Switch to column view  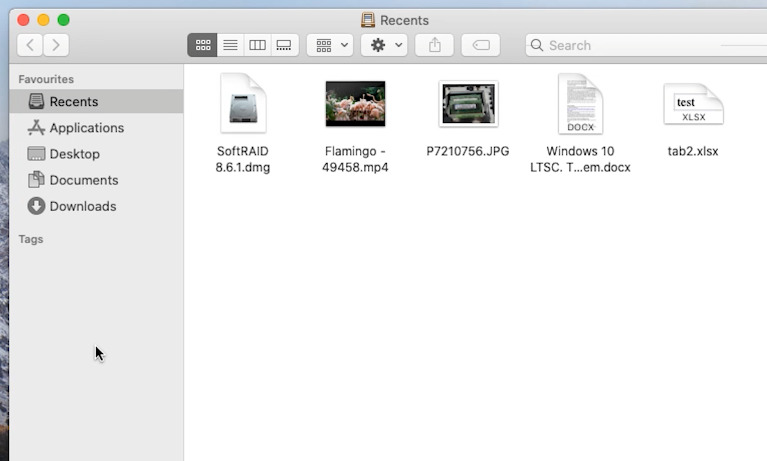[x=257, y=45]
